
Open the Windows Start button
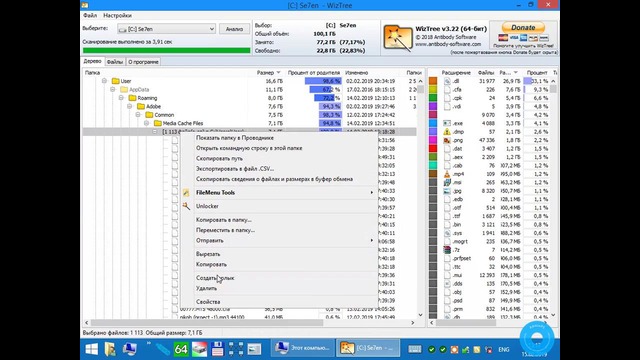click(91, 349)
